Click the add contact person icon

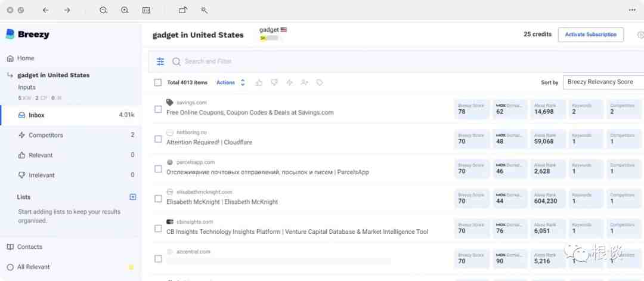pos(304,82)
